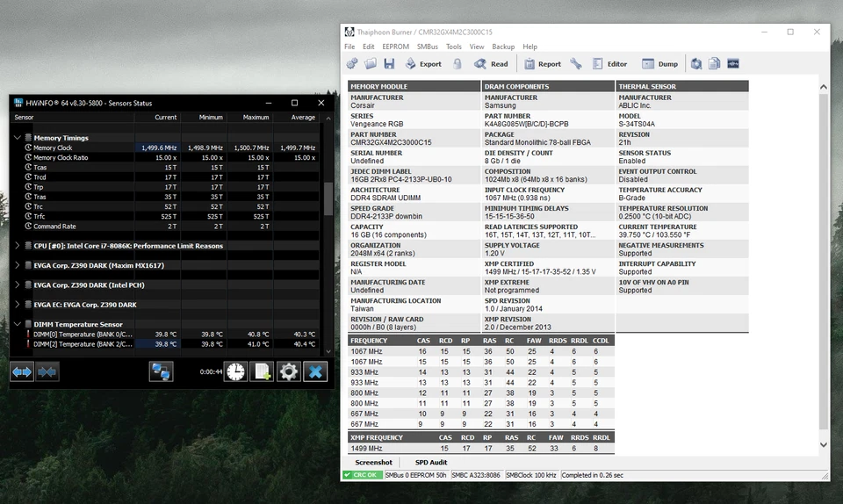Click the Thaiphoon Burner title bar icon
The image size is (843, 504).
pos(349,32)
